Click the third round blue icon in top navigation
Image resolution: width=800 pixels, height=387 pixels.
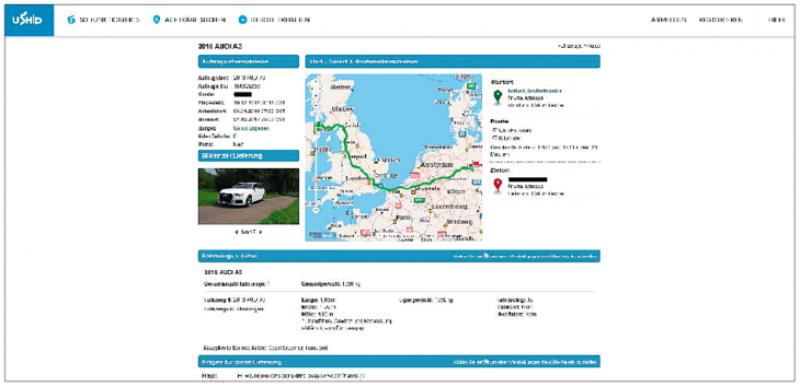click(x=242, y=20)
